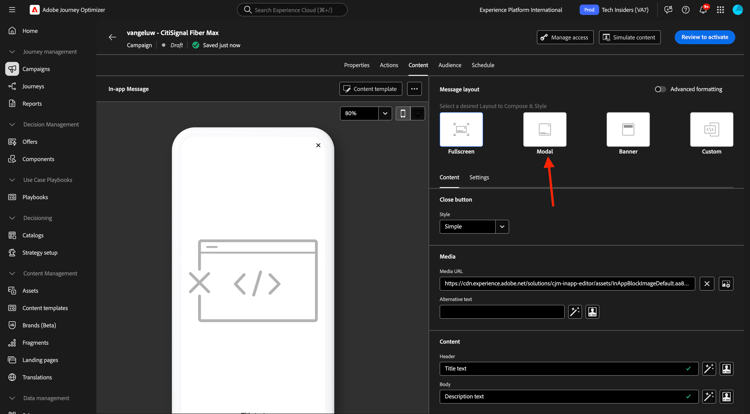Open the Close button Style dropdown
The image size is (750, 414).
tap(474, 227)
